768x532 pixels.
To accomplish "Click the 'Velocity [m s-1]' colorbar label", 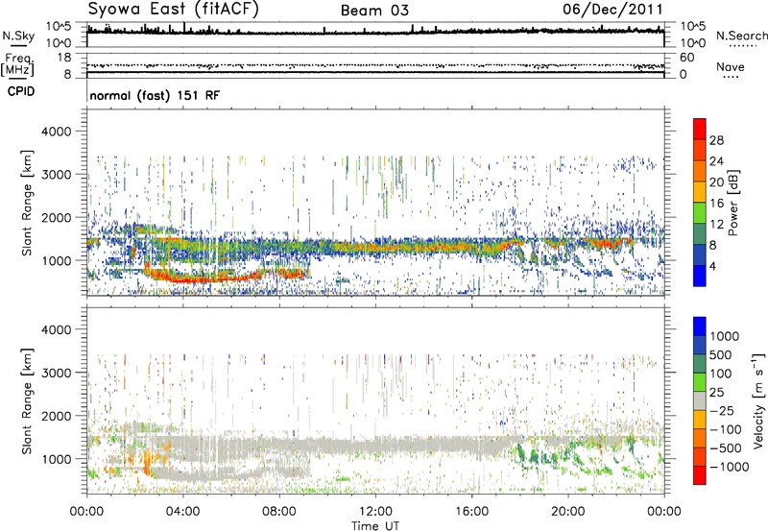I will 758,400.
